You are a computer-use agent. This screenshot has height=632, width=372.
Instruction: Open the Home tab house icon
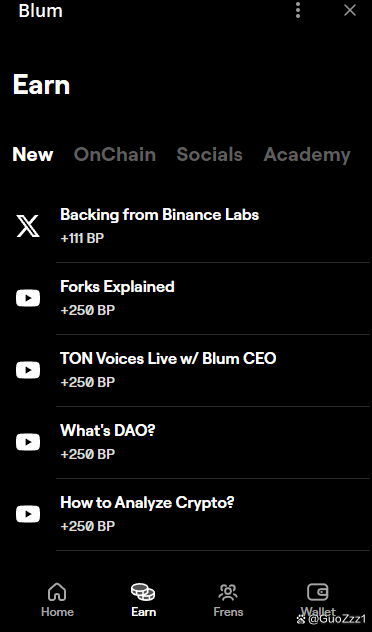pyautogui.click(x=57, y=592)
